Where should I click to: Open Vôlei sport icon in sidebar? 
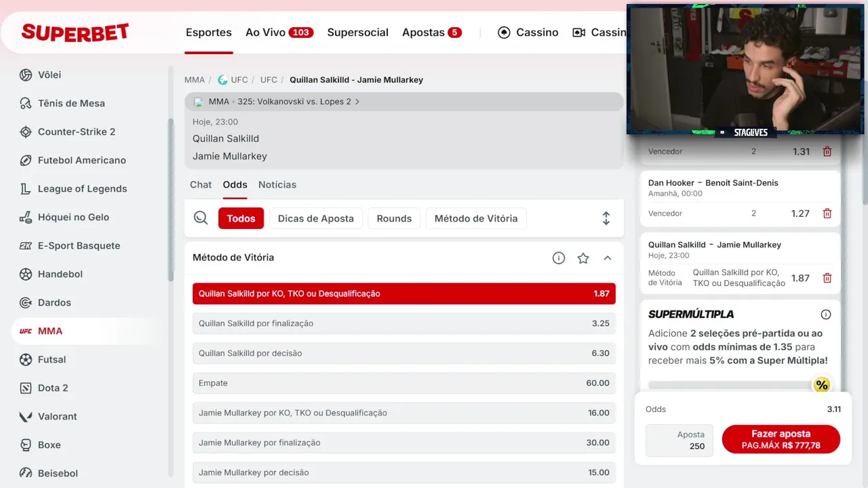coord(26,75)
